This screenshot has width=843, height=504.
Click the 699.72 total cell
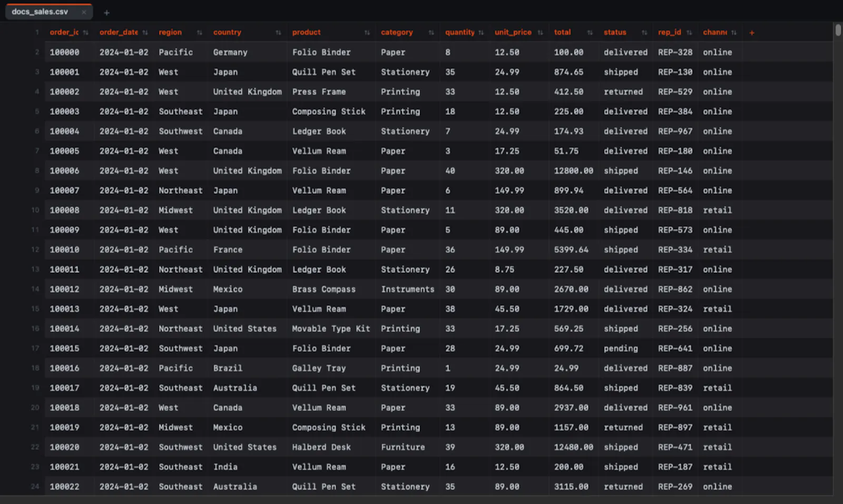(x=574, y=349)
